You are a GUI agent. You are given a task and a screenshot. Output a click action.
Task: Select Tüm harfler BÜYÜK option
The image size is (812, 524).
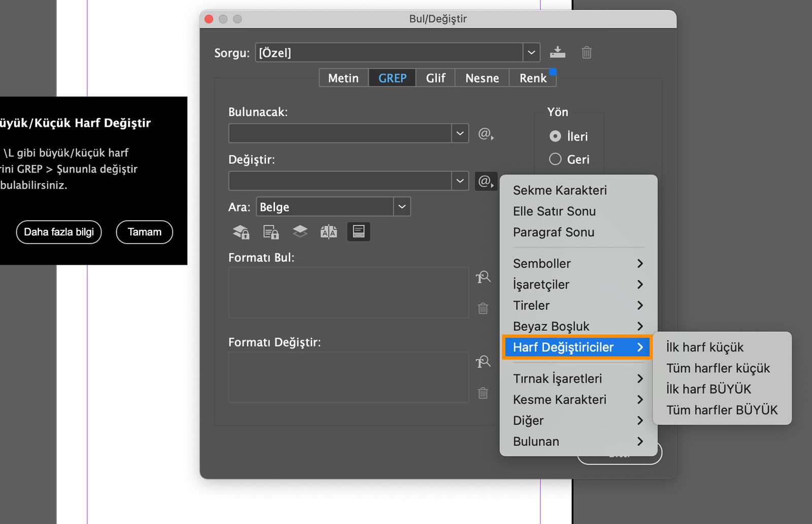pyautogui.click(x=722, y=410)
